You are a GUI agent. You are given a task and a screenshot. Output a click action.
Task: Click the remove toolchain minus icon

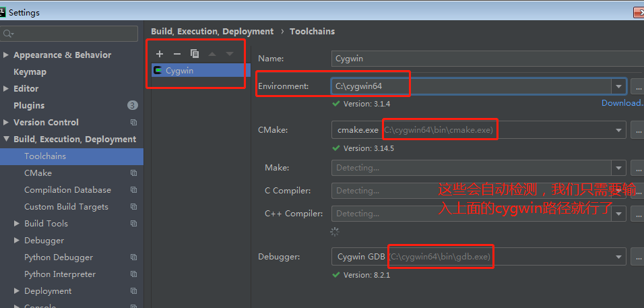pyautogui.click(x=177, y=54)
